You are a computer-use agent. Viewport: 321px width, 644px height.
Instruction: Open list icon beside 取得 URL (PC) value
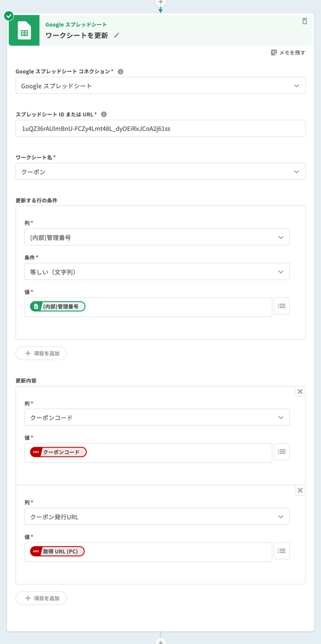tap(281, 551)
